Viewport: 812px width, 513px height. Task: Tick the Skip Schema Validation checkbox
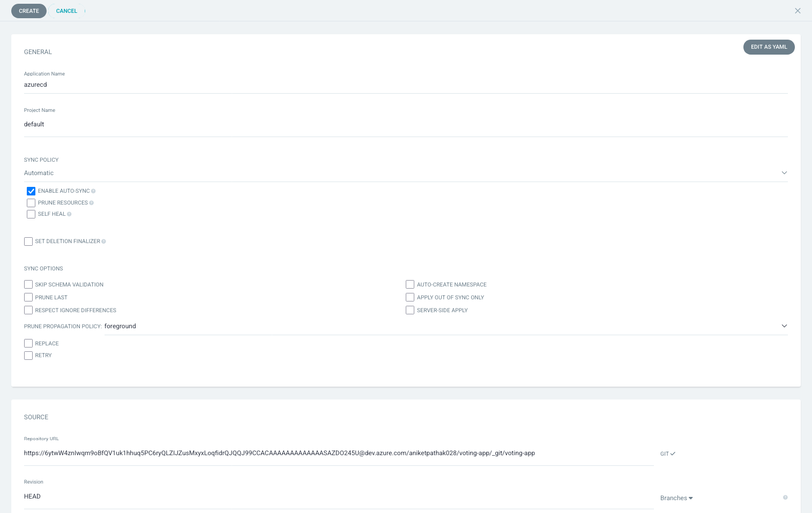28,284
